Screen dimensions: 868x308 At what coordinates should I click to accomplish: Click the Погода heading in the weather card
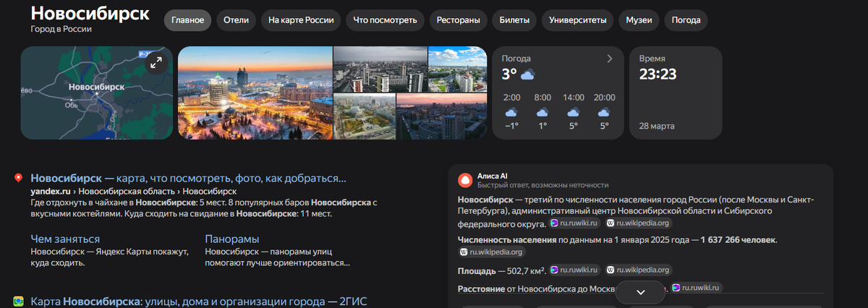(x=516, y=59)
